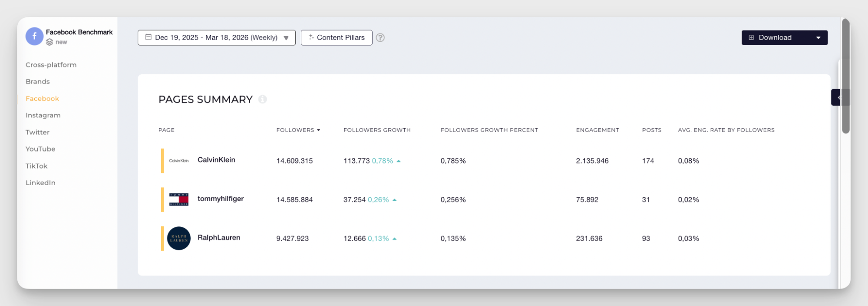Click the Facebook logo icon in sidebar header
This screenshot has height=306, width=868.
[34, 37]
